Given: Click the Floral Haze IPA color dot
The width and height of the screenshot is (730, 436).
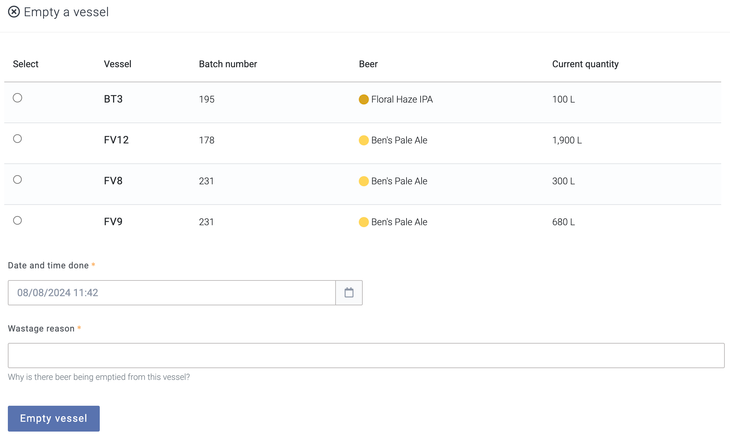Looking at the screenshot, I should tap(364, 100).
